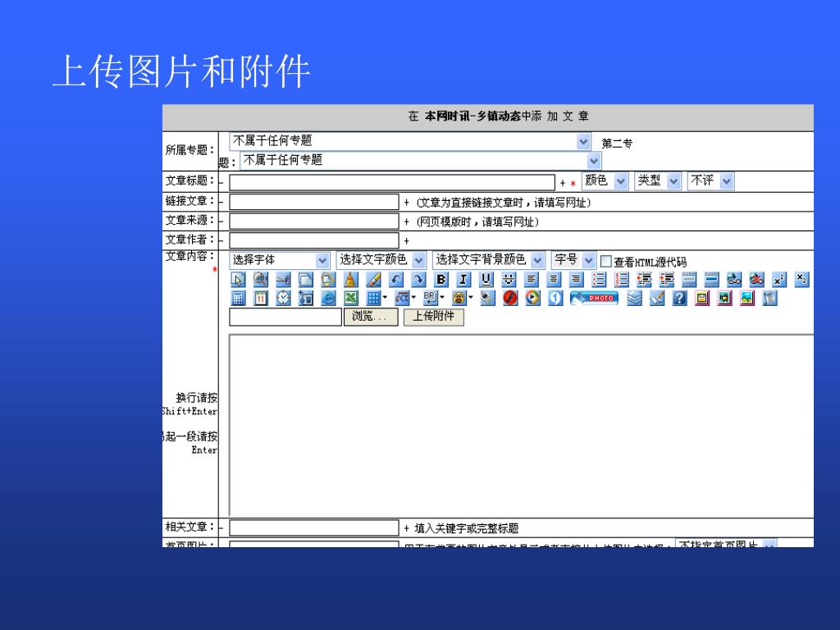Click the paper scroll document icon

click(x=769, y=298)
